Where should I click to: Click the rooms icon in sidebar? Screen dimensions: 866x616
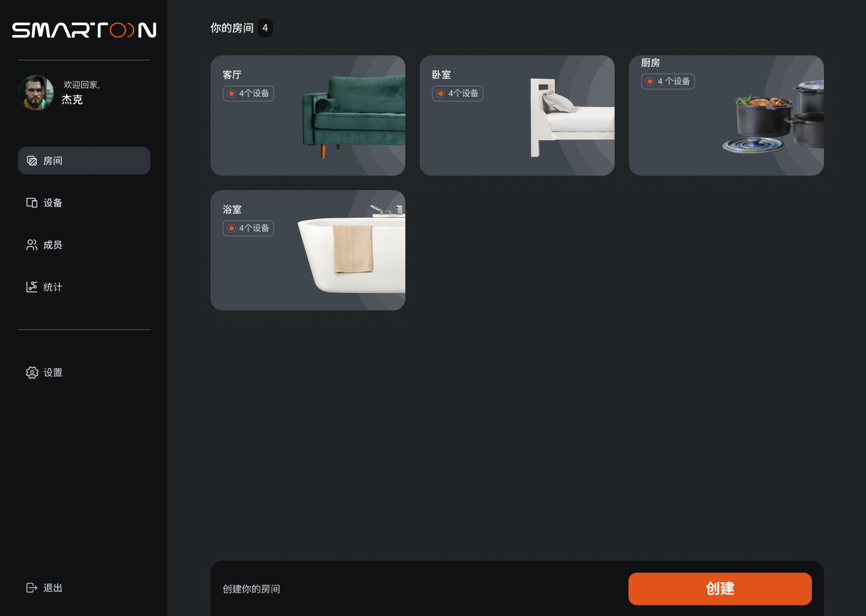click(x=32, y=161)
